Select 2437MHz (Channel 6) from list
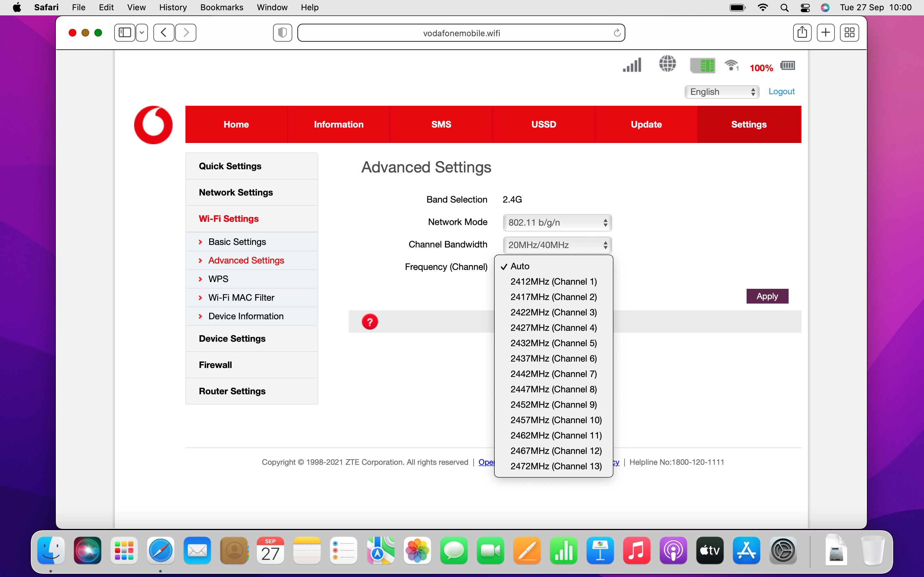This screenshot has height=577, width=924. pyautogui.click(x=553, y=358)
